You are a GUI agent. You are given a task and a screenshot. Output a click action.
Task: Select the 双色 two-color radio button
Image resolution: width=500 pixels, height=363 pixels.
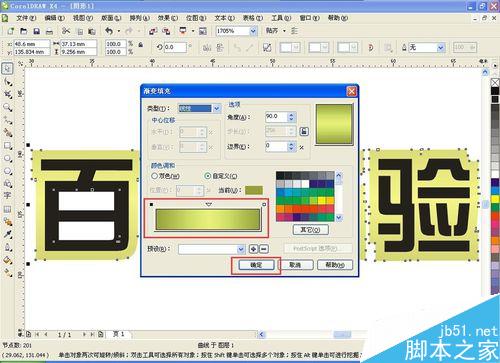(154, 176)
